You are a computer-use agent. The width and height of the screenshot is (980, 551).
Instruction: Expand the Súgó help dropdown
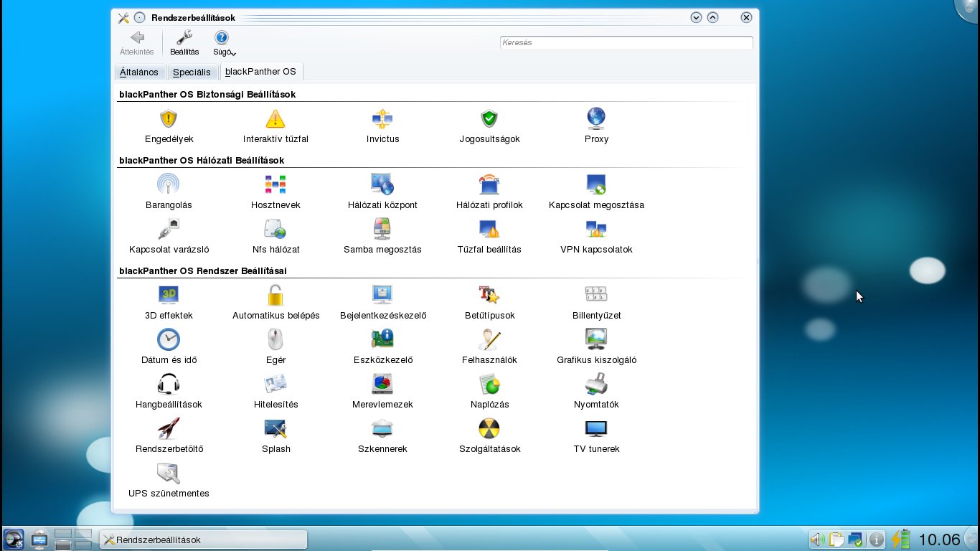click(x=224, y=43)
